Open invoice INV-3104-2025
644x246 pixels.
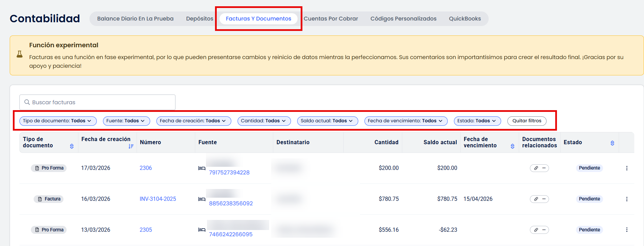(x=158, y=199)
